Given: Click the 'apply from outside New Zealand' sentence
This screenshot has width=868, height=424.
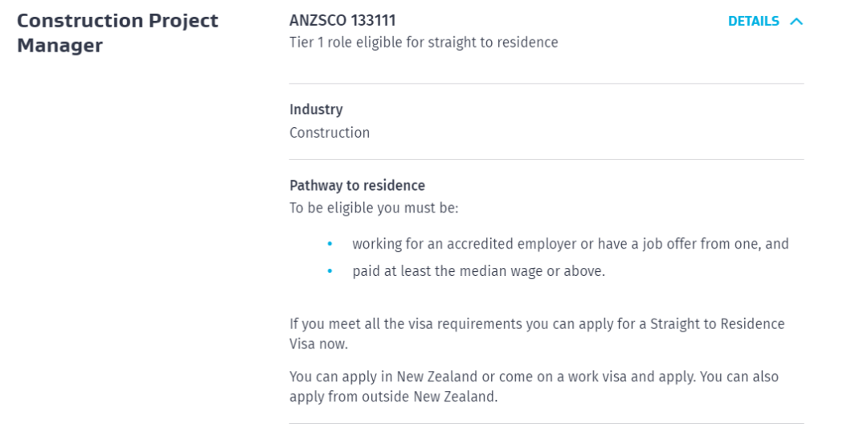Looking at the screenshot, I should 393,397.
